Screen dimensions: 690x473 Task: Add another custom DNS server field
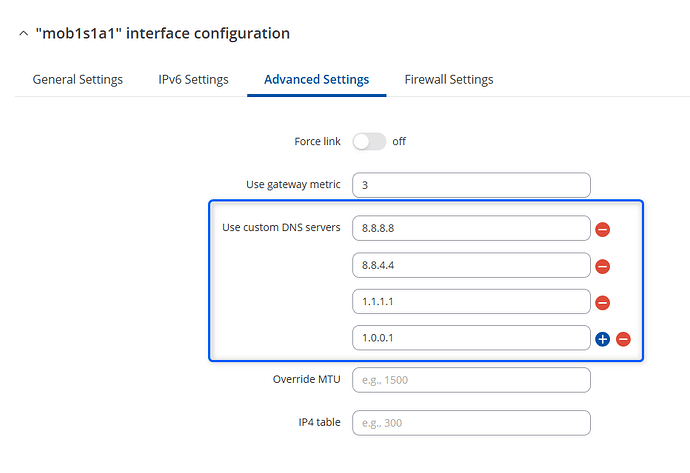(602, 339)
